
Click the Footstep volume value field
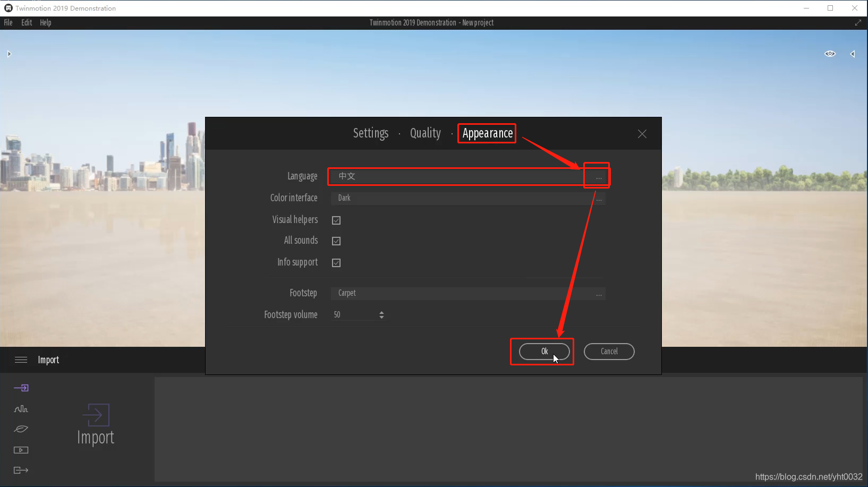click(354, 315)
